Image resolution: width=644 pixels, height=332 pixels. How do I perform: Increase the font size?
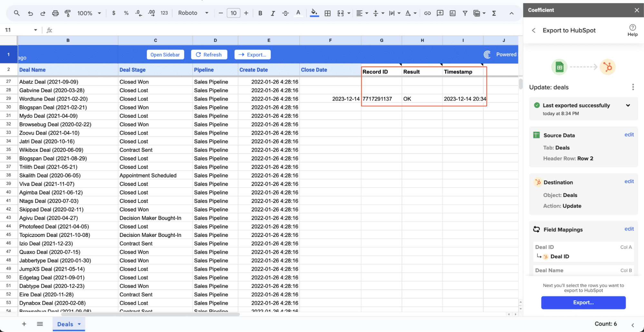click(246, 13)
